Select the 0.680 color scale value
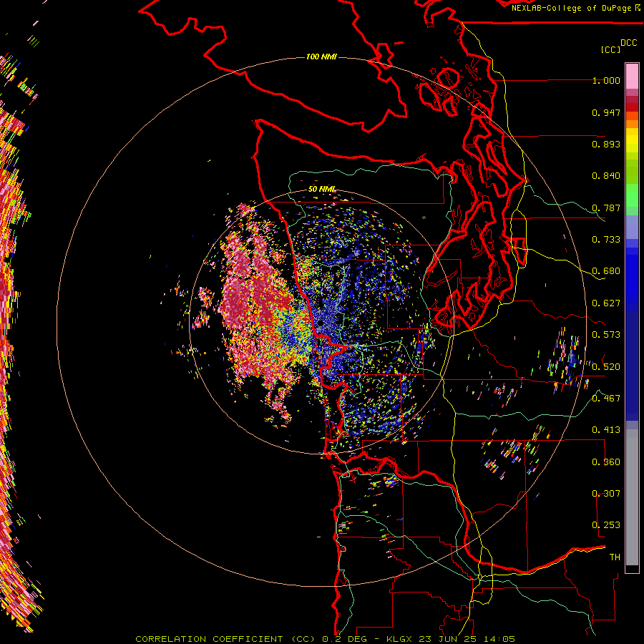 (x=606, y=271)
